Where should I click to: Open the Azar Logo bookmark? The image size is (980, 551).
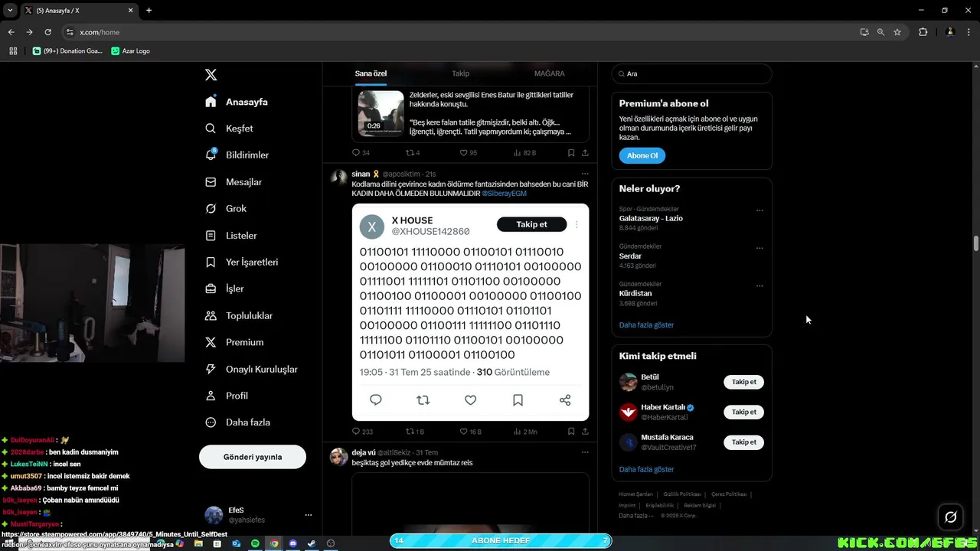[x=130, y=51]
